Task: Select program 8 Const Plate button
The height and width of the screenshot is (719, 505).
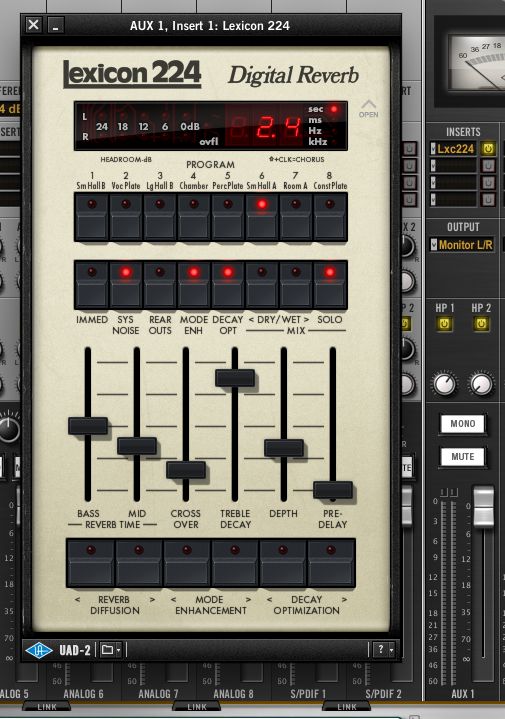Action: [x=329, y=217]
